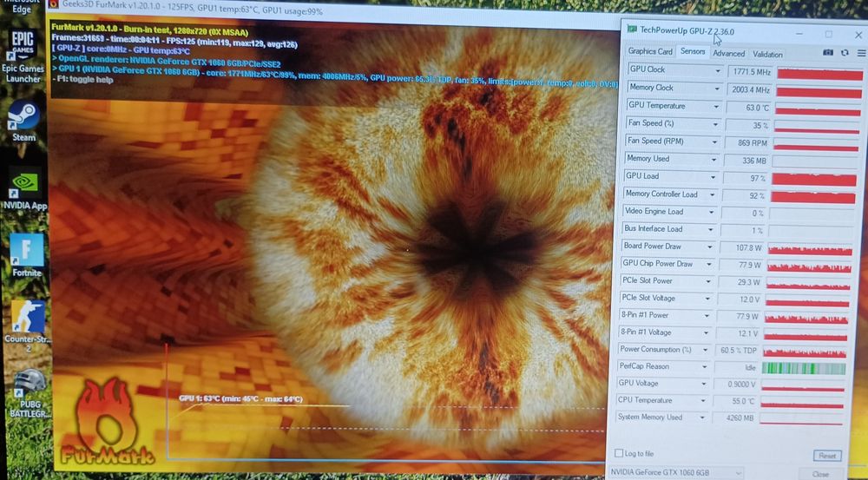Click the GPU Clock red history graph
Screen dimensions: 868x480
pyautogui.click(x=820, y=74)
